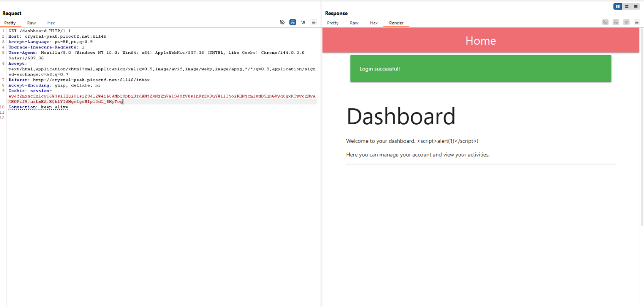Click the Connection: keep-alive line
The width and height of the screenshot is (644, 307).
point(38,107)
